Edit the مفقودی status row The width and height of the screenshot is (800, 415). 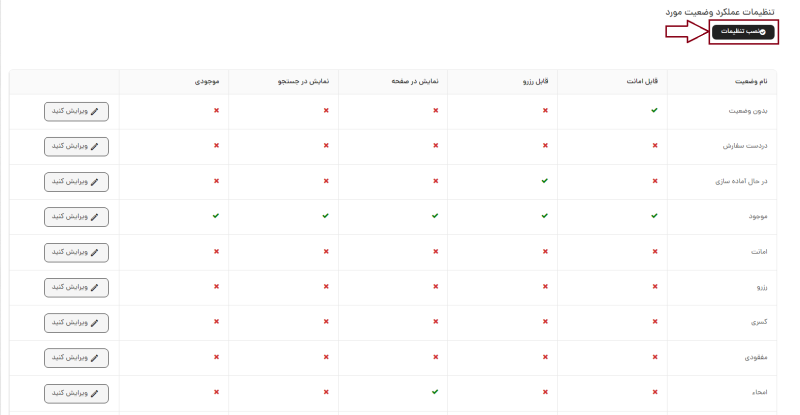[x=76, y=357]
